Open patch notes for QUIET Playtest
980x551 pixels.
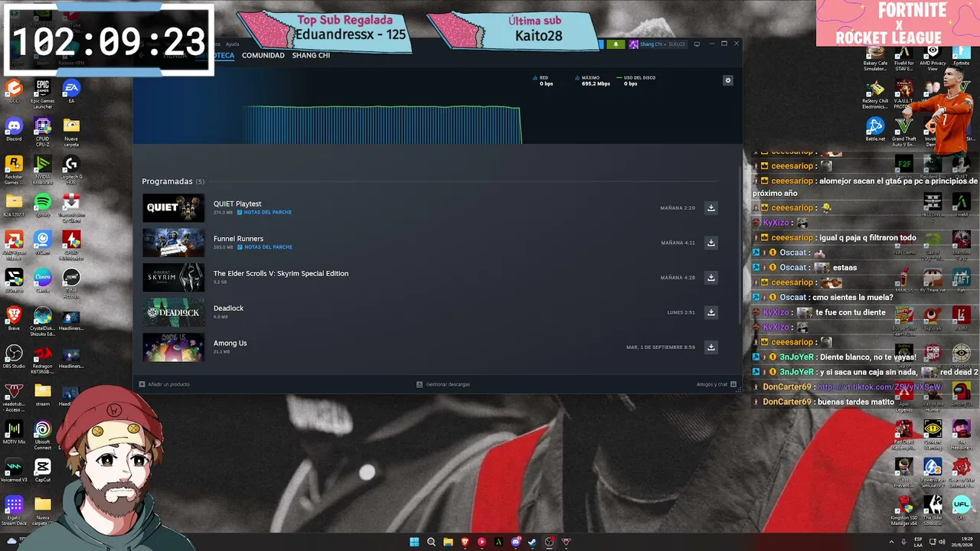point(264,212)
